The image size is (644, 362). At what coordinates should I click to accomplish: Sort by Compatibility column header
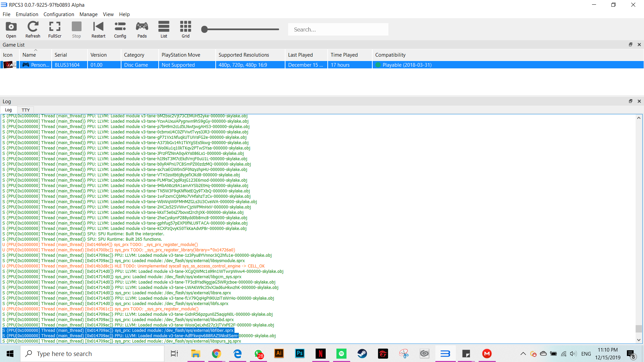[x=390, y=55]
